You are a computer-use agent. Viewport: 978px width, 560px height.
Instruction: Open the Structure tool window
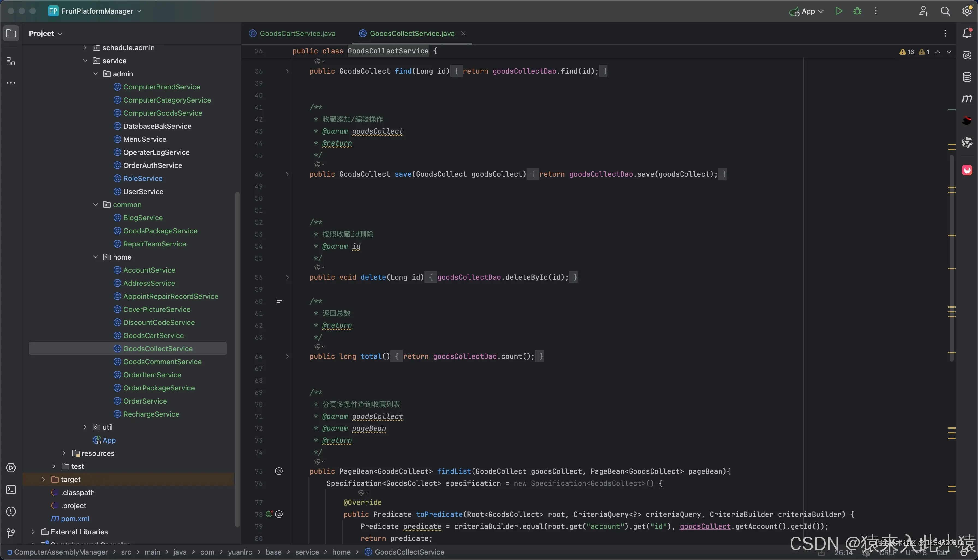11,62
